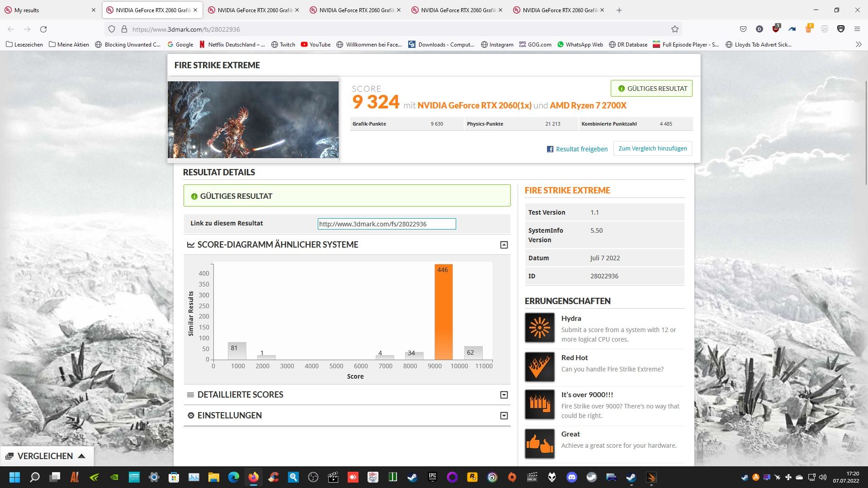Open Discord from the taskbar
The image size is (868, 488).
(x=572, y=477)
